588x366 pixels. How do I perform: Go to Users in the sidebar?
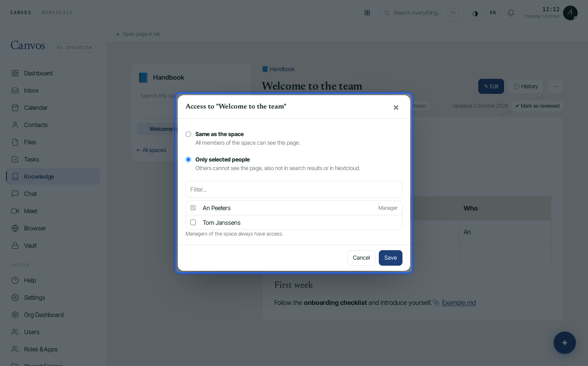coord(53,332)
